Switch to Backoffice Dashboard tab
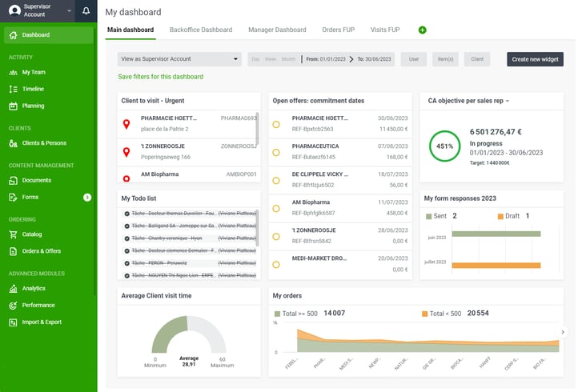582x392 pixels. [x=201, y=30]
